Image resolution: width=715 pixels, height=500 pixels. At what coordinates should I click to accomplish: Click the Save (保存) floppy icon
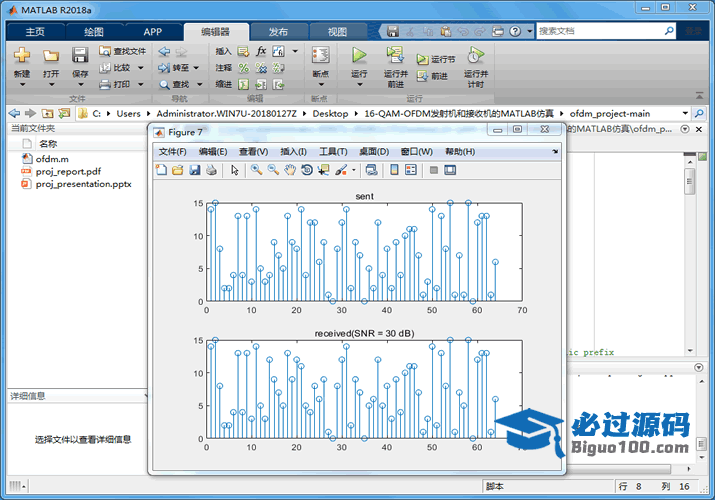coord(80,55)
